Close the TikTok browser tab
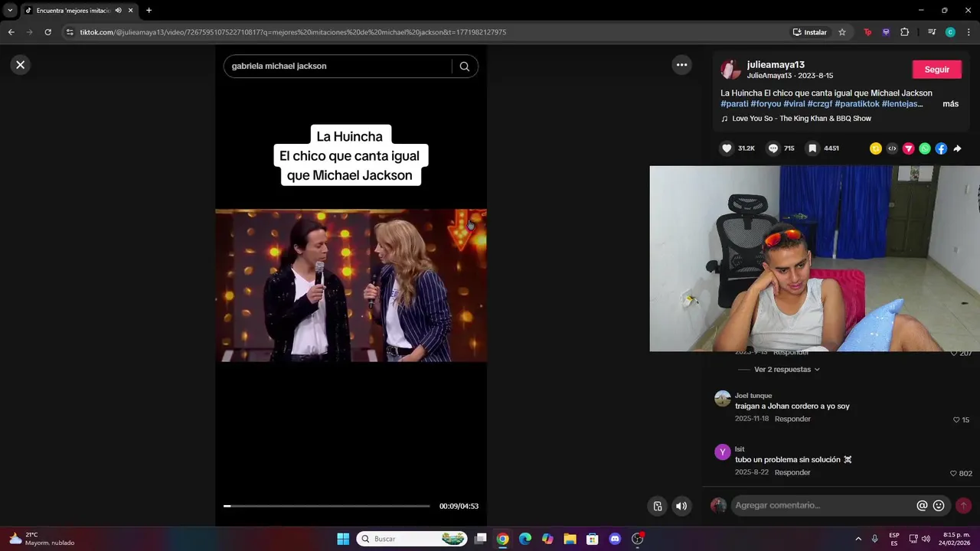Image resolution: width=980 pixels, height=551 pixels. [x=130, y=10]
